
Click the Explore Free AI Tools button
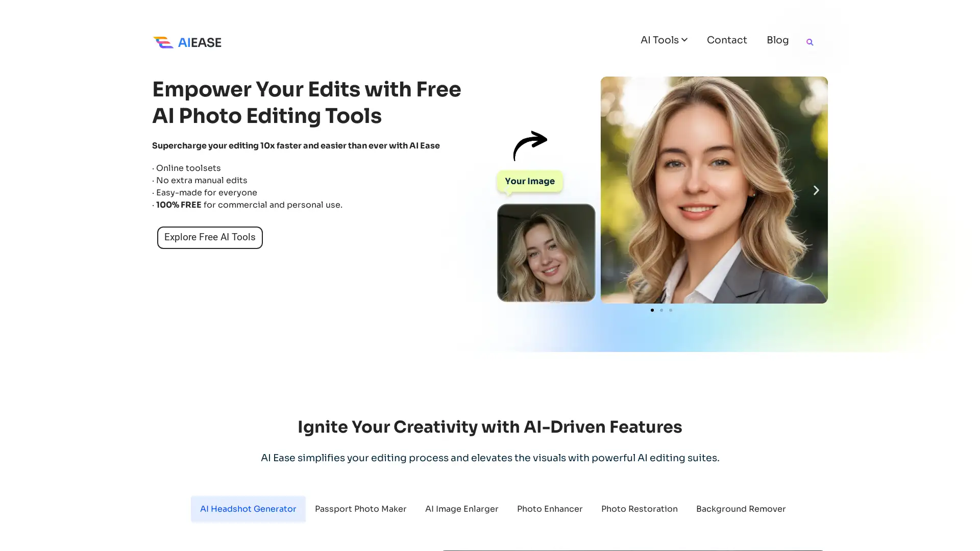(209, 237)
